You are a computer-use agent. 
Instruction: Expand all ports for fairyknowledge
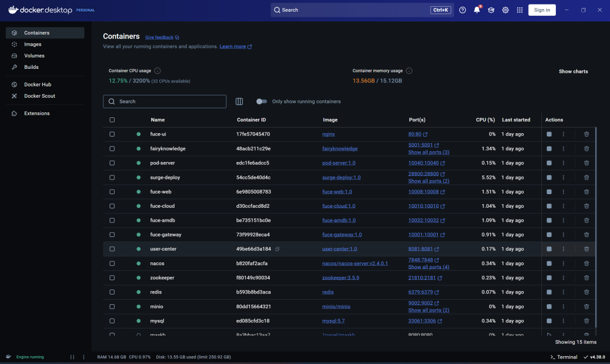[429, 152]
